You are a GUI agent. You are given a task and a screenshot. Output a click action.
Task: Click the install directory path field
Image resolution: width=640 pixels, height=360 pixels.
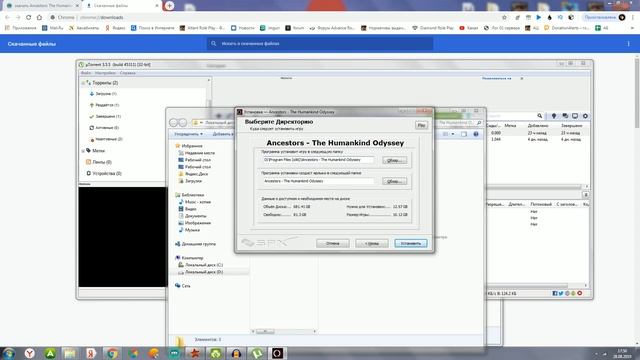[x=318, y=160]
